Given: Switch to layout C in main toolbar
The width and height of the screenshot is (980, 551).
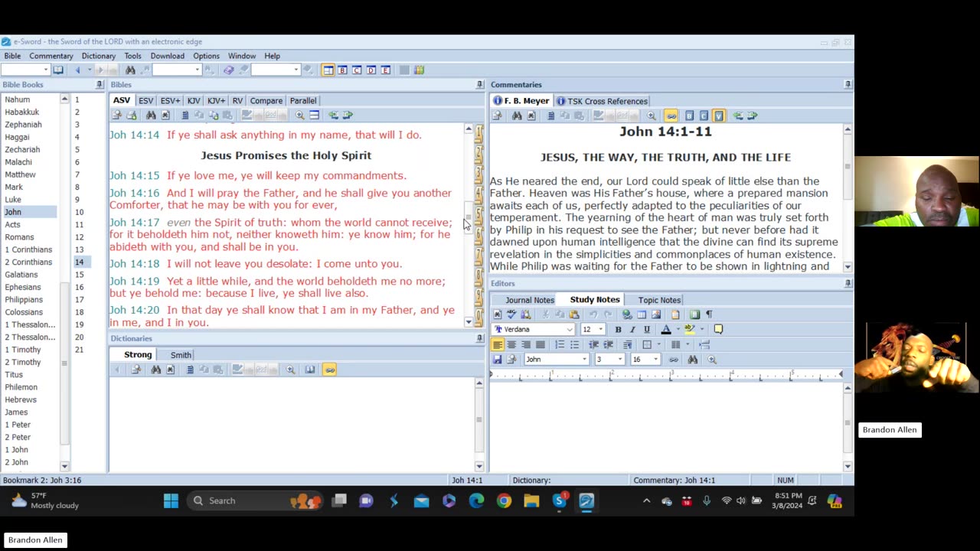Looking at the screenshot, I should click(357, 70).
